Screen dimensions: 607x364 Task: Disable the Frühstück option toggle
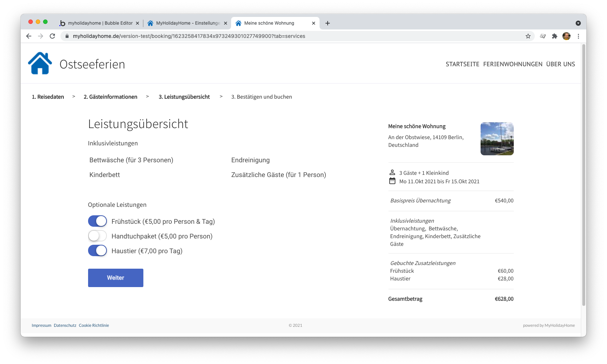pos(97,221)
